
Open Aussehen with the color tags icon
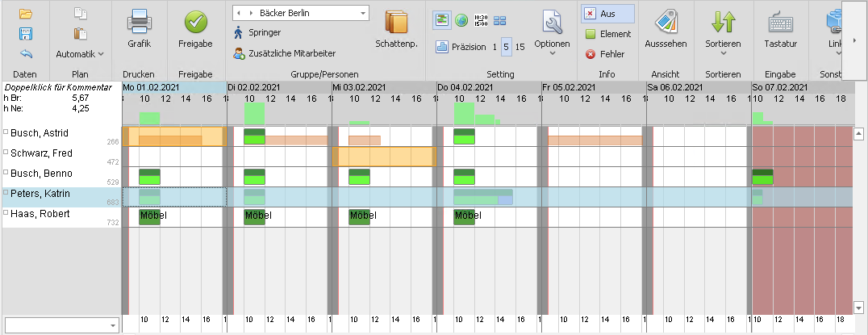666,23
